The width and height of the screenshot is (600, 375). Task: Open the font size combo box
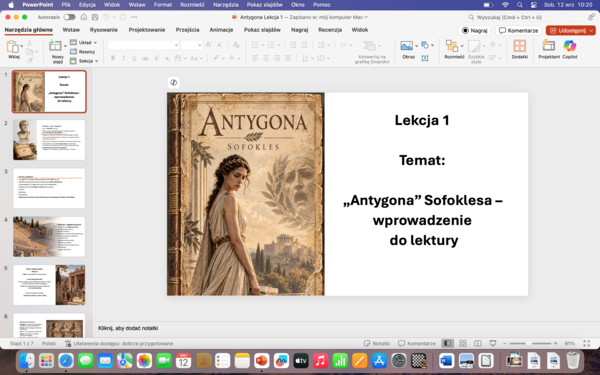[191, 45]
